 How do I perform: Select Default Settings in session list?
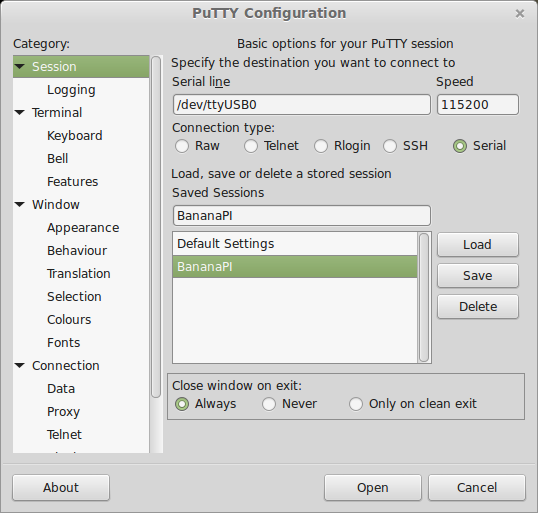[x=295, y=244]
